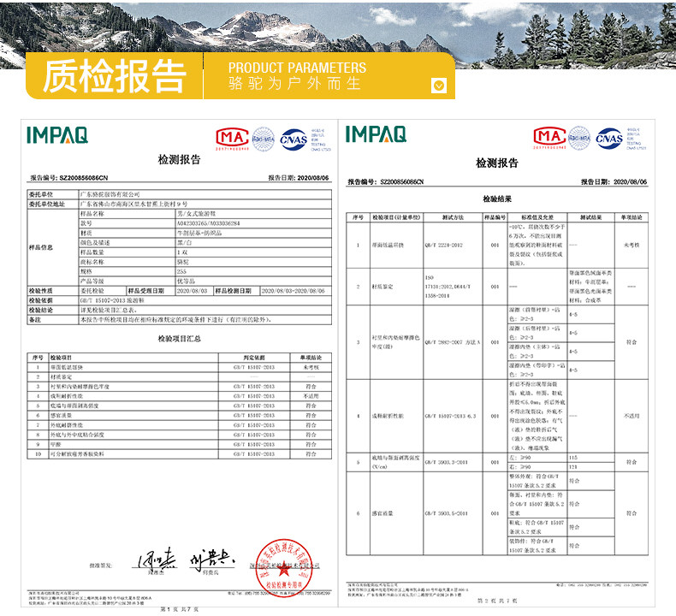Click the 样品名称 field label
This screenshot has width=676, height=616.
92,214
